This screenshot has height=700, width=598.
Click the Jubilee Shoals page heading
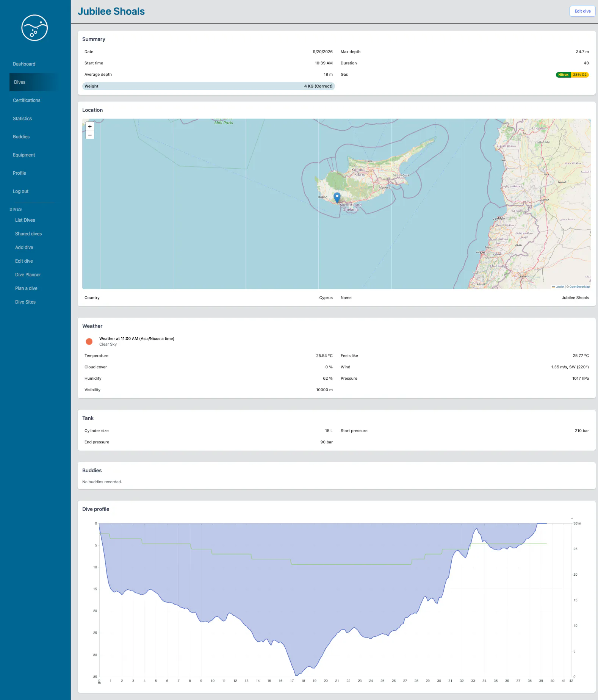point(111,11)
